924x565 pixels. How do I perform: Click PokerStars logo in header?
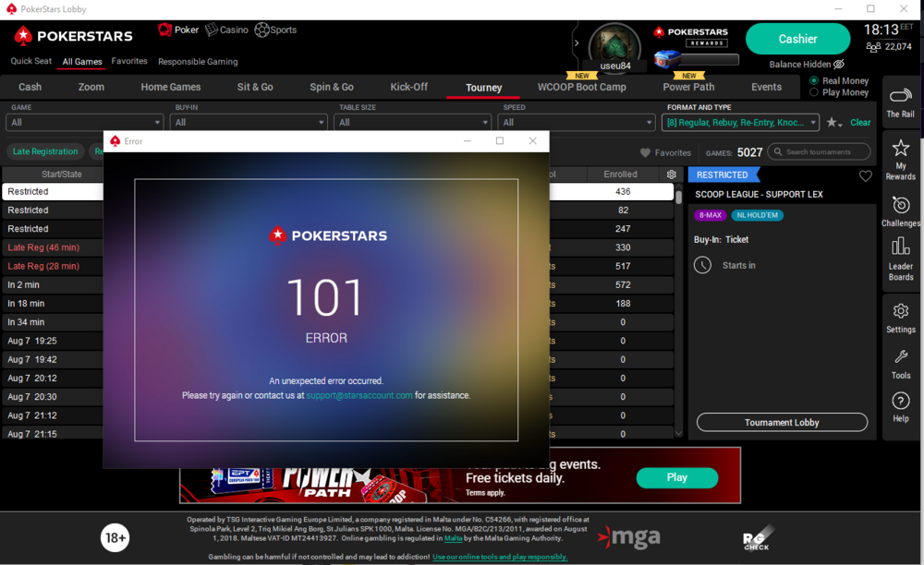point(74,36)
